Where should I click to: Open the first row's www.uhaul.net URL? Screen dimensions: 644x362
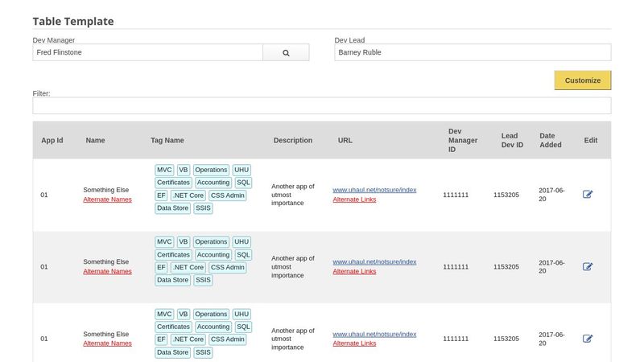pyautogui.click(x=374, y=190)
